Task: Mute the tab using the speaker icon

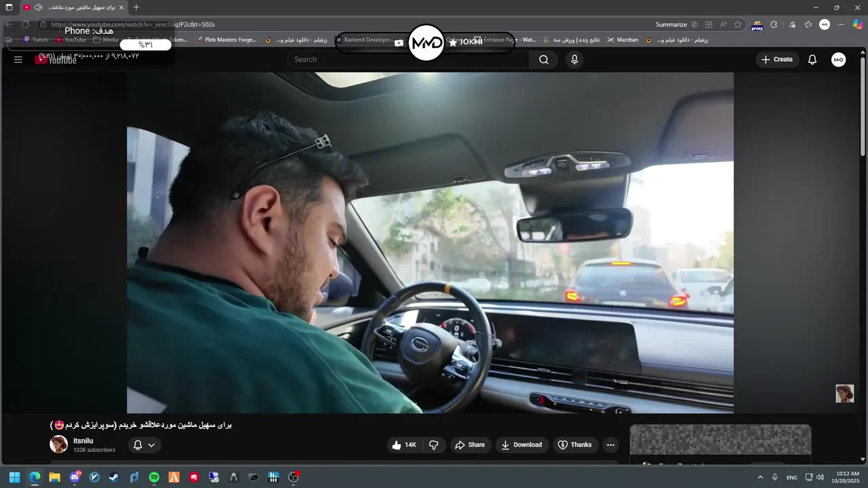Action: pyautogui.click(x=38, y=7)
